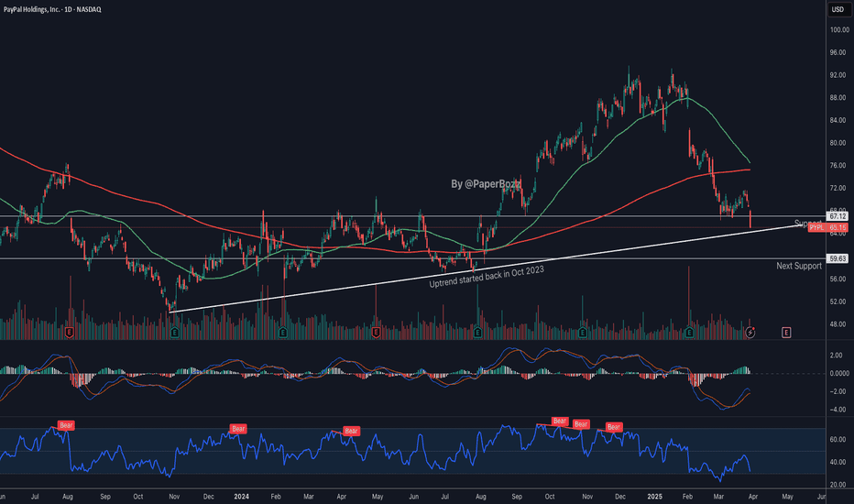Click the lightning-bolt latest news icon

pyautogui.click(x=750, y=333)
